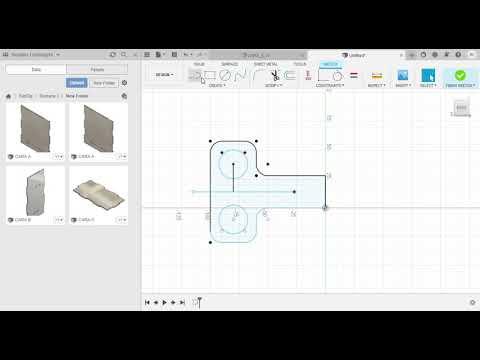Refresh the Data Panel
The width and height of the screenshot is (480, 360).
click(x=113, y=54)
